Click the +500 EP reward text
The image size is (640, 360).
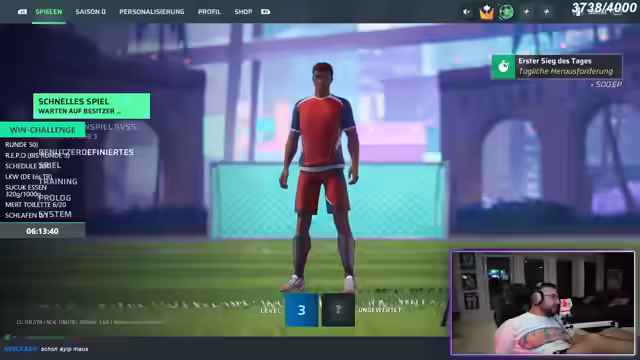606,84
